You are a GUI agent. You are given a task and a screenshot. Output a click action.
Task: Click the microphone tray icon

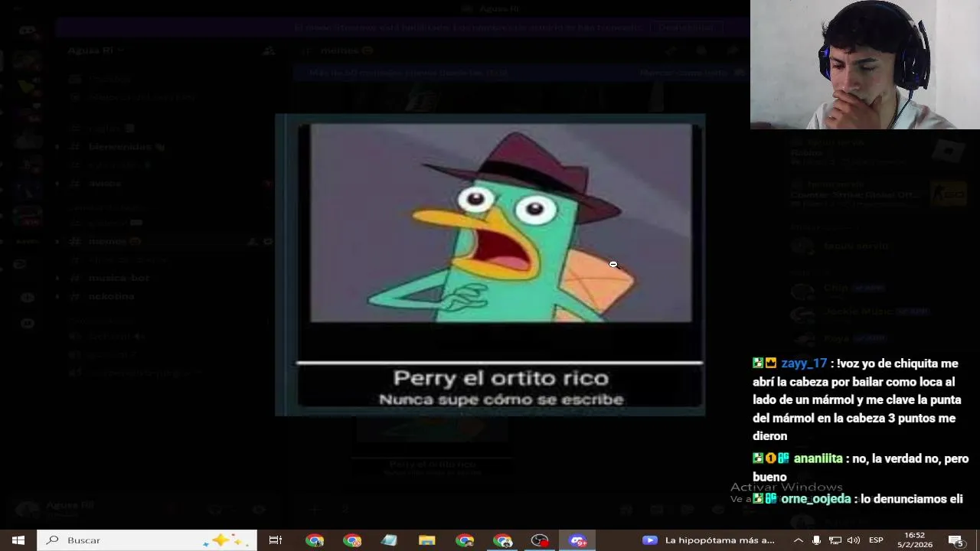coord(816,540)
